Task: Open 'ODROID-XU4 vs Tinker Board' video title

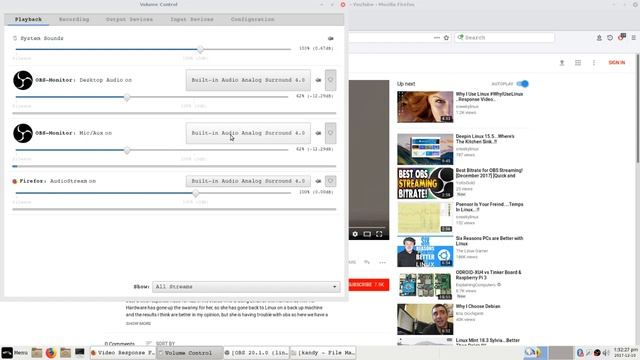Action: 489,275
